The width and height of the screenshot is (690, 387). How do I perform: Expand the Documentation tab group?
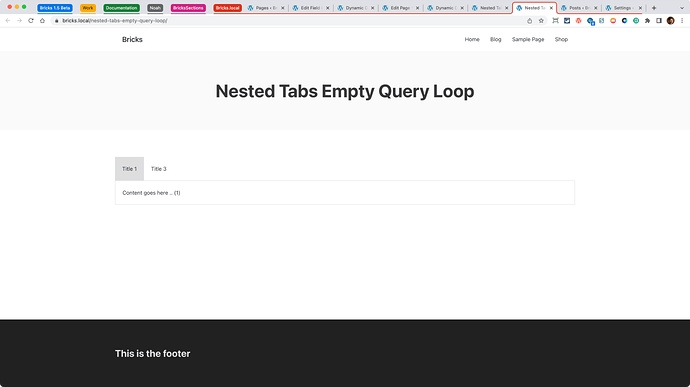pos(121,8)
